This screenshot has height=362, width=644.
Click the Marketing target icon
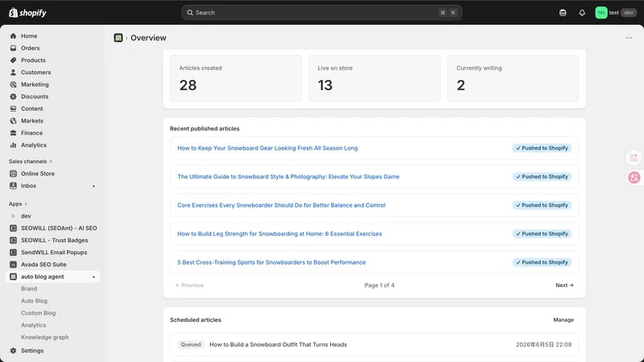point(13,84)
